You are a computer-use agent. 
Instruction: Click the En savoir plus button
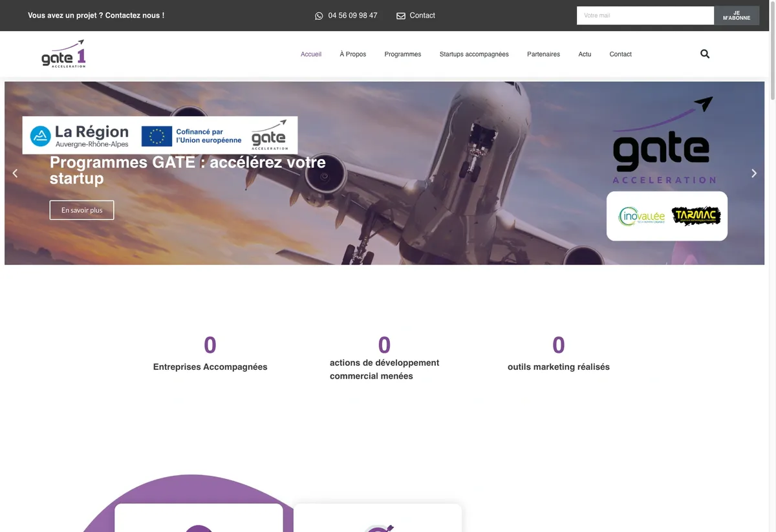81,210
